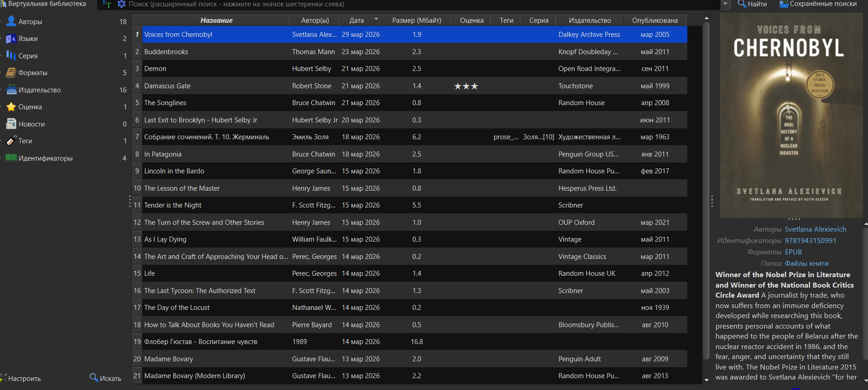Expand the search history dropdown arrow

tap(725, 4)
